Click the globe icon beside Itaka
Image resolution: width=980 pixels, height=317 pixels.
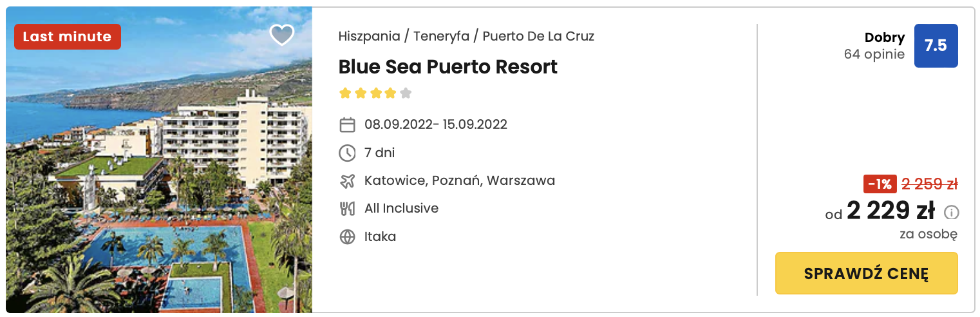(x=347, y=237)
